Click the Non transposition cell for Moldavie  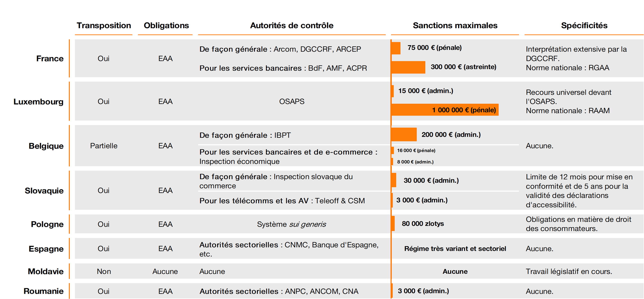pos(104,271)
